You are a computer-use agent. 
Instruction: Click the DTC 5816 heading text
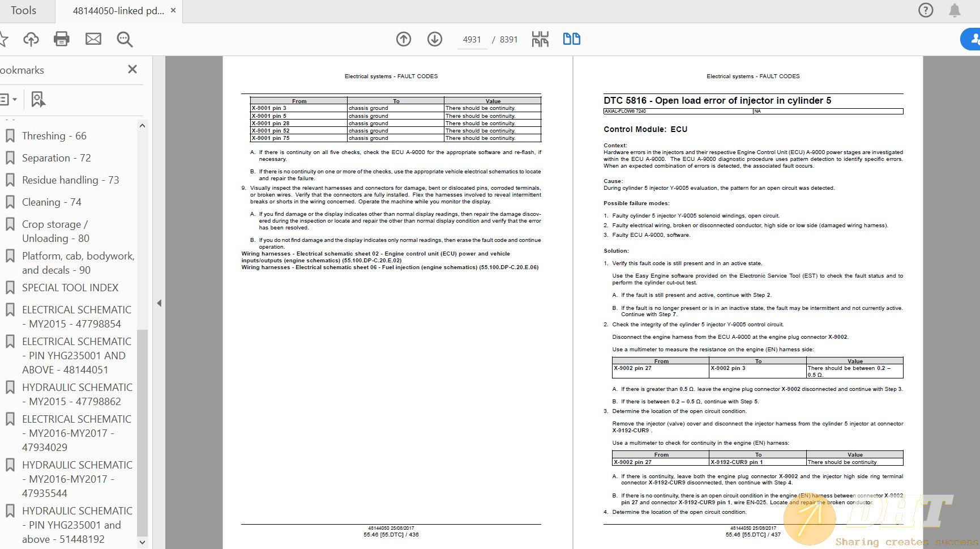tap(717, 100)
